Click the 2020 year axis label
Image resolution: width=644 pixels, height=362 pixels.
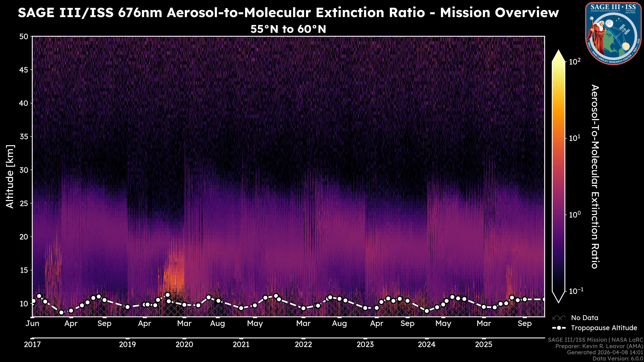click(x=184, y=345)
